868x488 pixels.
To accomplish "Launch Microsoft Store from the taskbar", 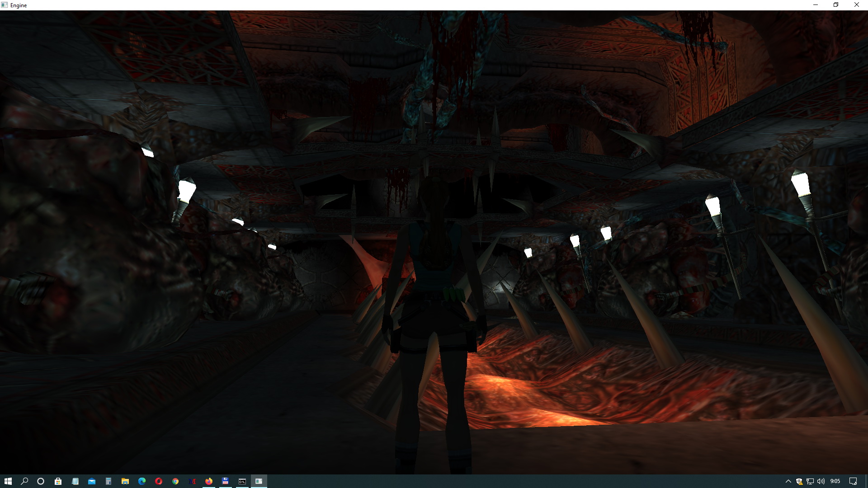I will 58,481.
